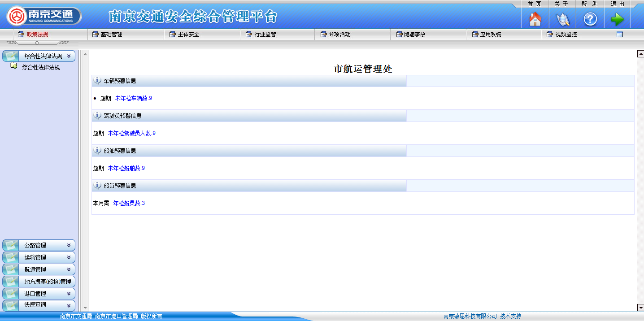
Task: Open the 基础管理 menu
Action: 111,35
